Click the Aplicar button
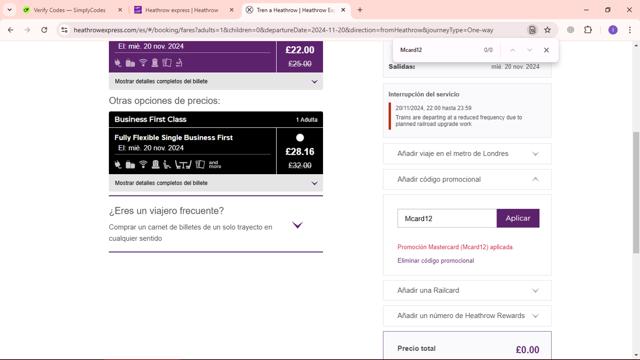 [x=518, y=218]
